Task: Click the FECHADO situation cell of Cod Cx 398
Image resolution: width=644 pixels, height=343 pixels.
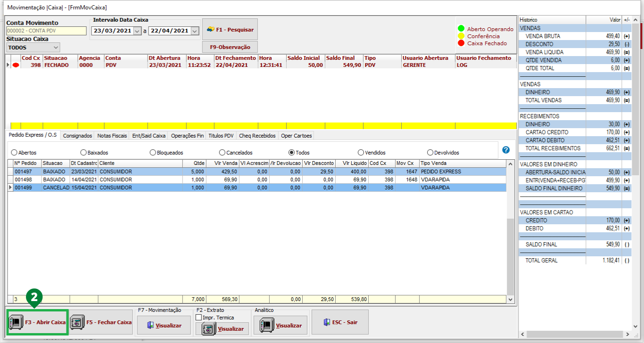Action: coord(60,65)
